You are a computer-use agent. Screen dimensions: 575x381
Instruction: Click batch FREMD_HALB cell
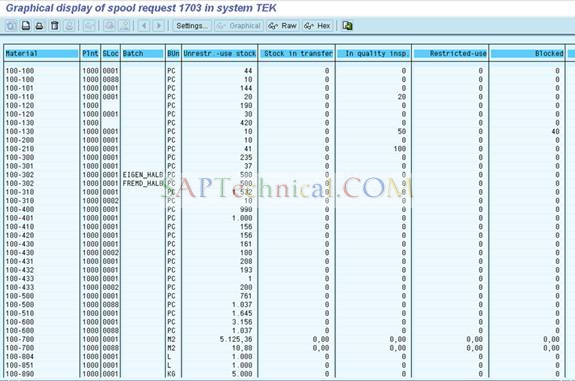coord(143,183)
